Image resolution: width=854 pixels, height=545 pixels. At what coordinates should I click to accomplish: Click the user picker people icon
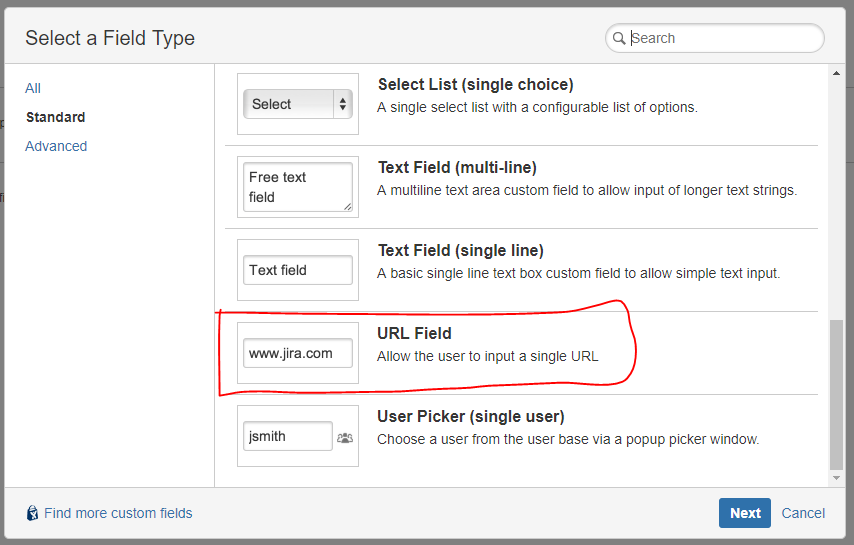pos(345,437)
